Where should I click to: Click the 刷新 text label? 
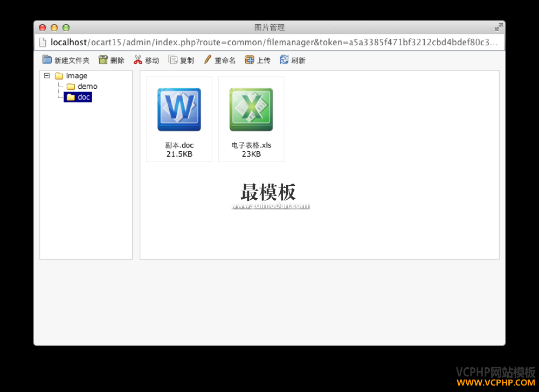tap(299, 60)
